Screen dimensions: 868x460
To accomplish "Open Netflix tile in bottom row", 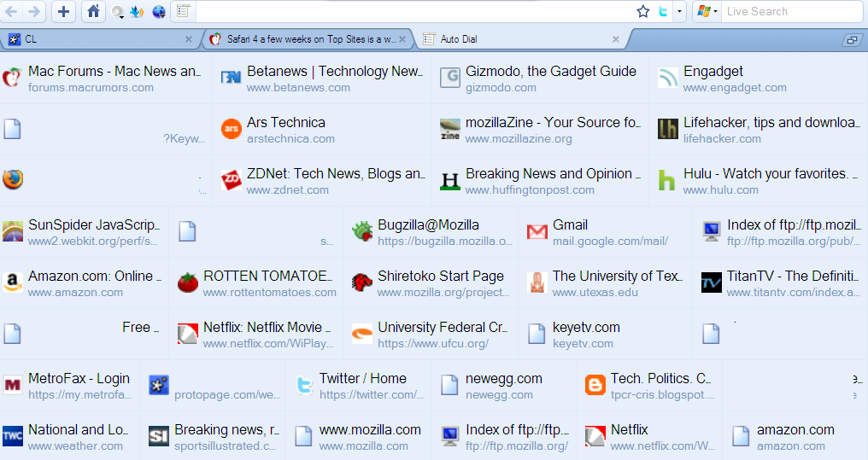I will (x=648, y=436).
